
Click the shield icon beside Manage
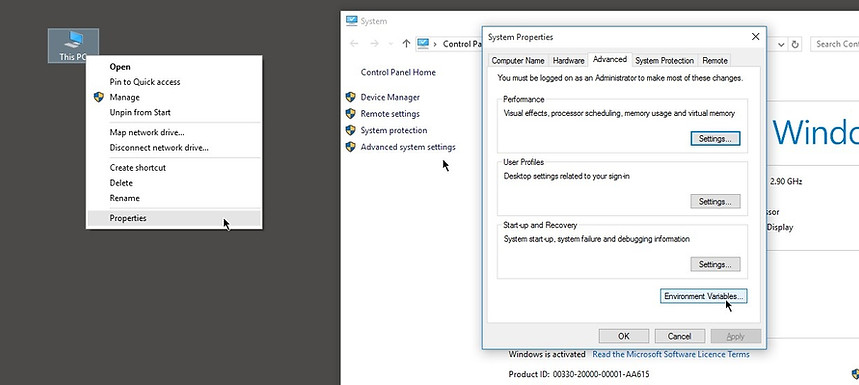[99, 97]
